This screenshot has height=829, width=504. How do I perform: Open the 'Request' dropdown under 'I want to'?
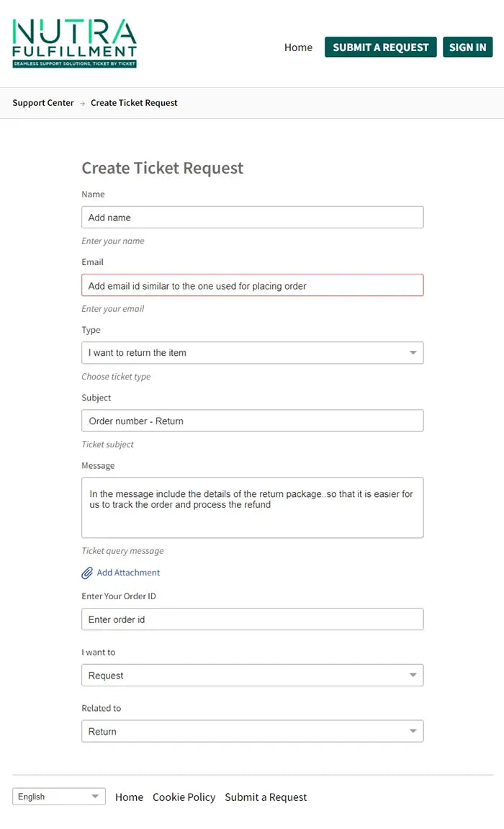click(252, 675)
